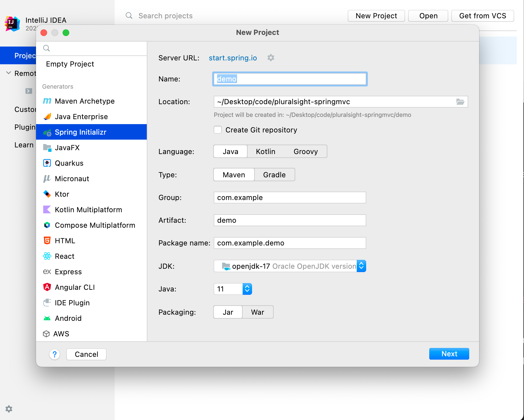Viewport: 524px width, 420px height.
Task: Open welcome screen settings gear at bottom left
Action: click(x=9, y=409)
